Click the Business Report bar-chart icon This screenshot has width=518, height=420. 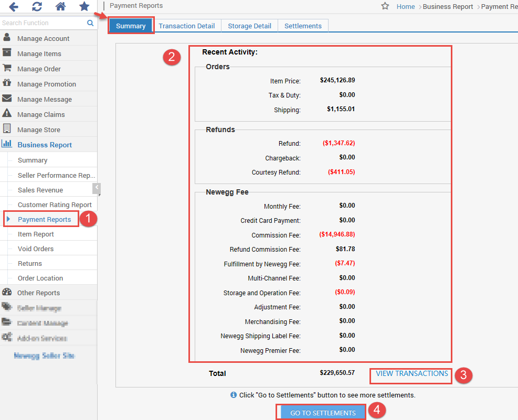(x=7, y=144)
